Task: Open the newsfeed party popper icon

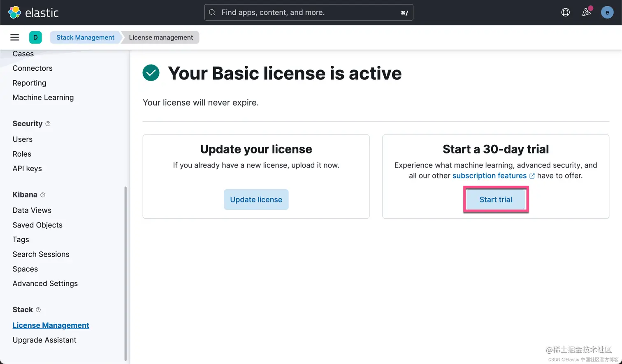Action: [587, 12]
